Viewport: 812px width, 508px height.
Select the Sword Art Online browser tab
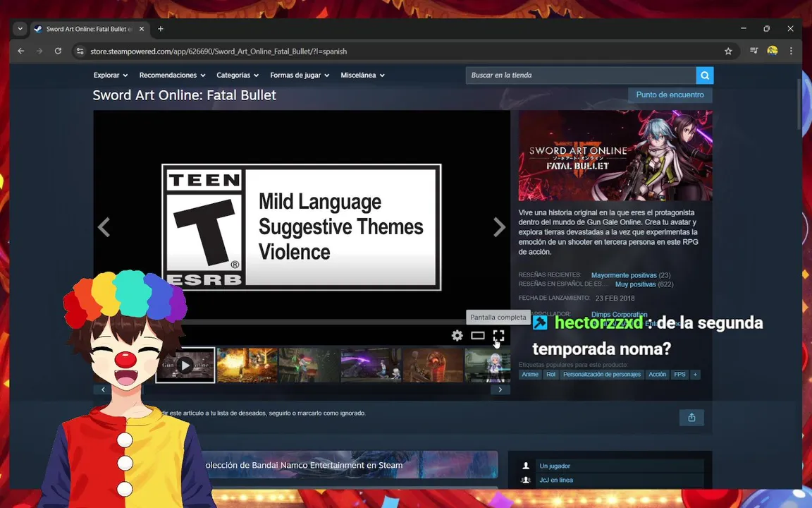pos(90,29)
